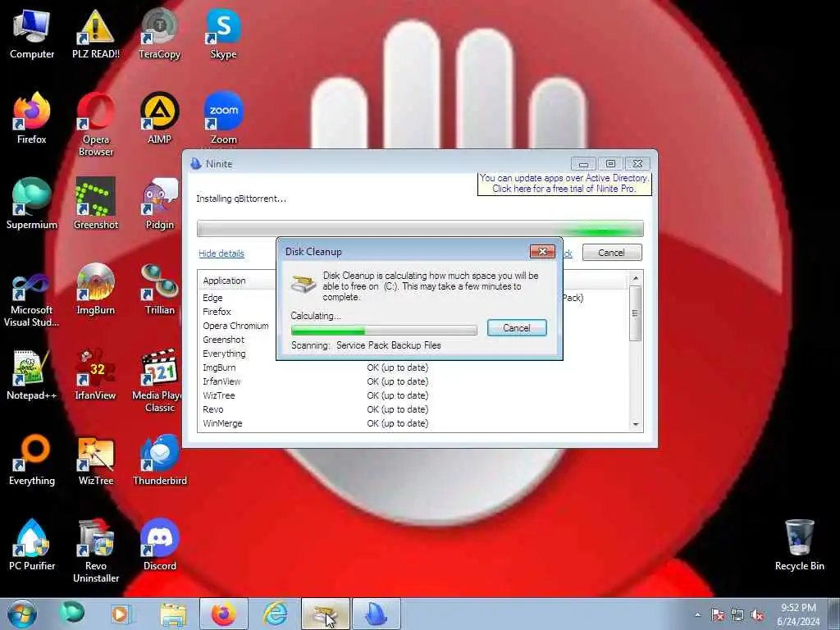This screenshot has width=840, height=630.
Task: Click Cancel in the Ninite window
Action: tap(611, 253)
